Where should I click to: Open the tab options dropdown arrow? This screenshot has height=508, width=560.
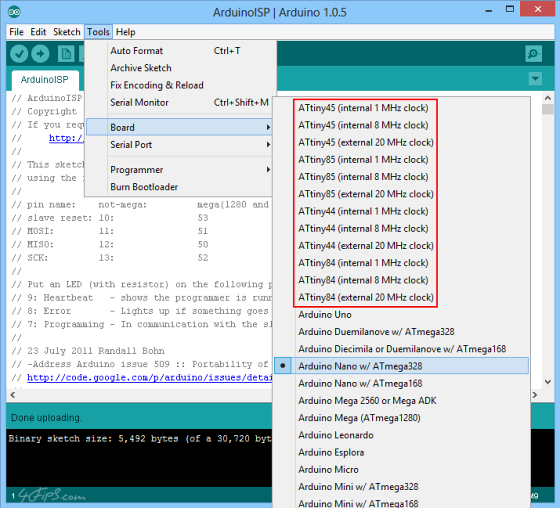click(x=535, y=79)
